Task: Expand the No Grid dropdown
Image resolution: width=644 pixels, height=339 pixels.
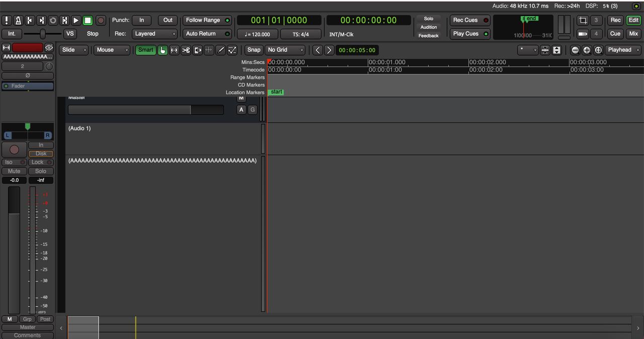Action: (x=285, y=50)
